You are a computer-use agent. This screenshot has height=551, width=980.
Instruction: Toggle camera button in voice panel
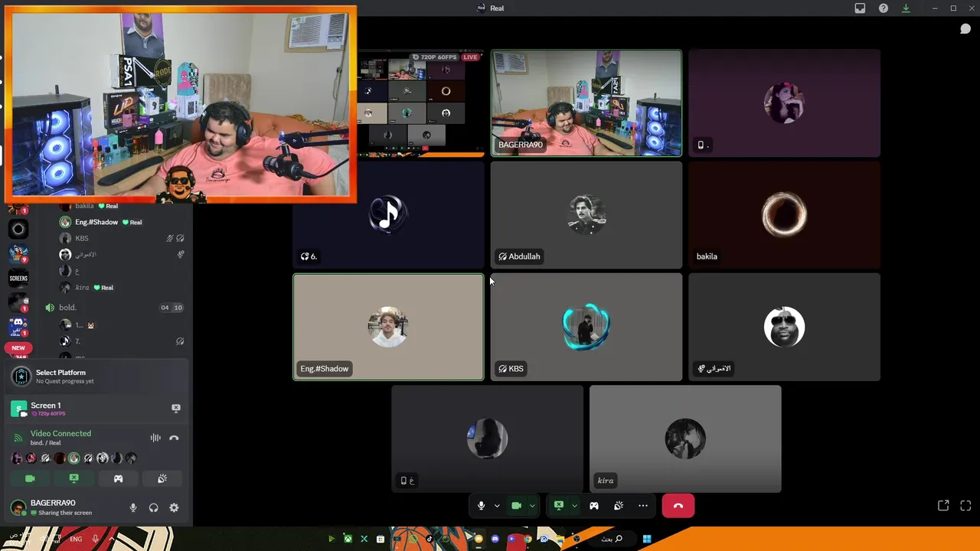pyautogui.click(x=30, y=478)
